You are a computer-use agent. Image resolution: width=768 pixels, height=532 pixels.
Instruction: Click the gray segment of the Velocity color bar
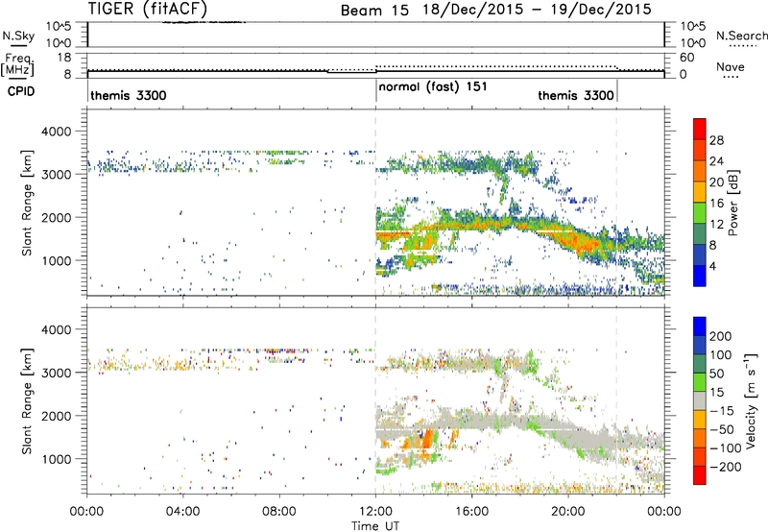coord(700,400)
